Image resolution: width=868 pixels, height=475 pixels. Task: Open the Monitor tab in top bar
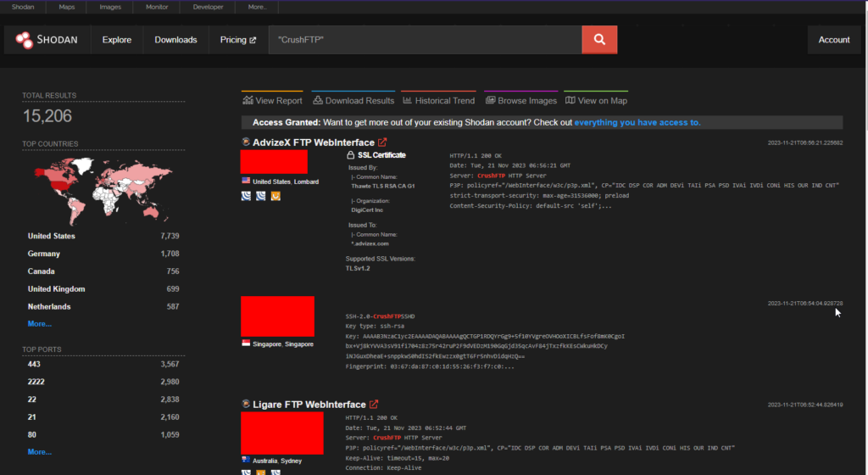tap(157, 7)
